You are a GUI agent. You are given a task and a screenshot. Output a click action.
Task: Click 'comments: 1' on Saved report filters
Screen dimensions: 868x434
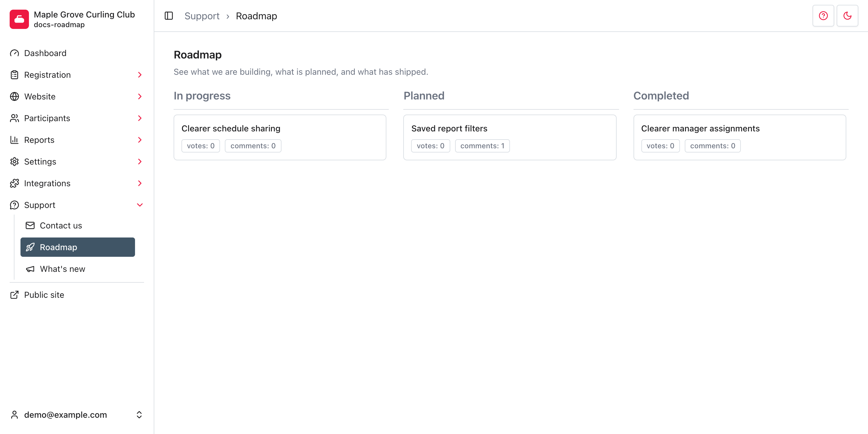coord(482,146)
